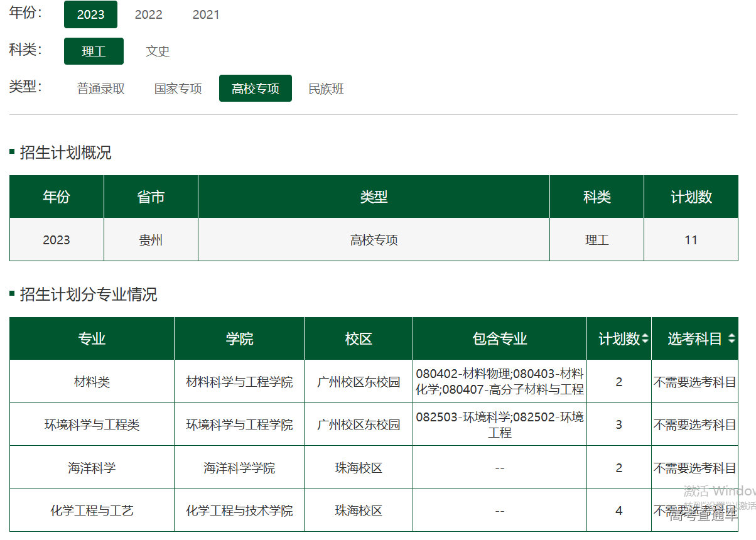Click the 校区 column header
Image resolution: width=756 pixels, height=540 pixels.
click(359, 339)
